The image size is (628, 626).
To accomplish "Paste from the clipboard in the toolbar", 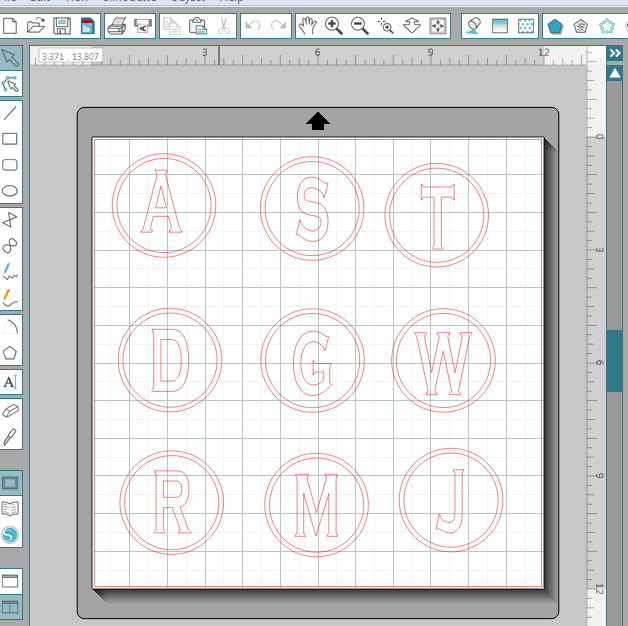I will 198,26.
